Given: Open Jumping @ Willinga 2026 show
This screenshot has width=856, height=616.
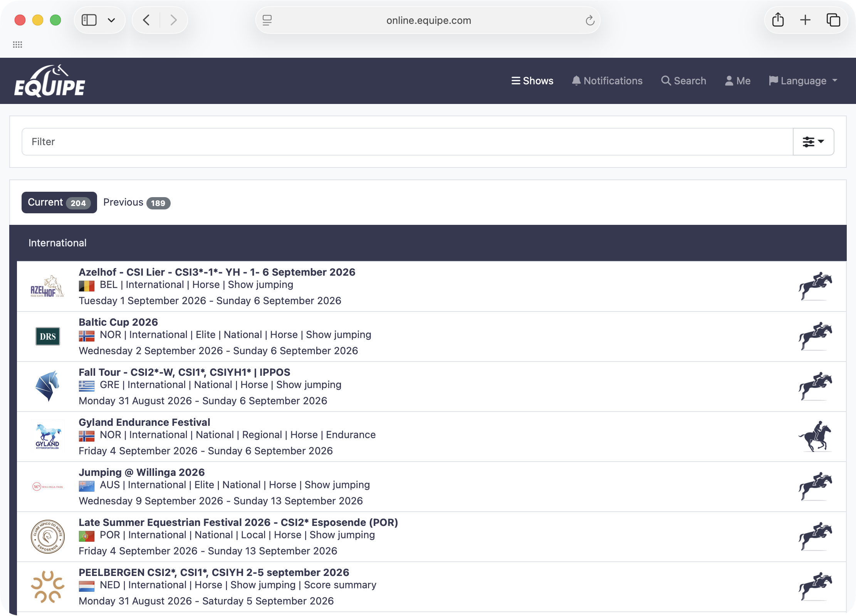Looking at the screenshot, I should pyautogui.click(x=142, y=472).
